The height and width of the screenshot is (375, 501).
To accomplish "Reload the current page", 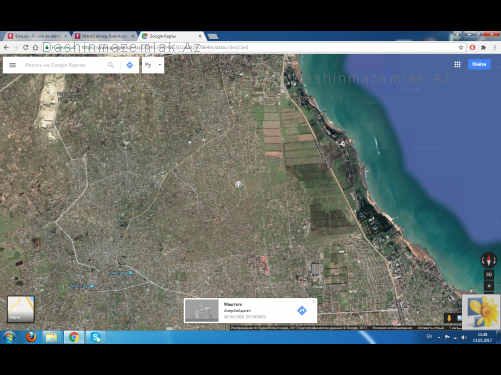I will 26,47.
